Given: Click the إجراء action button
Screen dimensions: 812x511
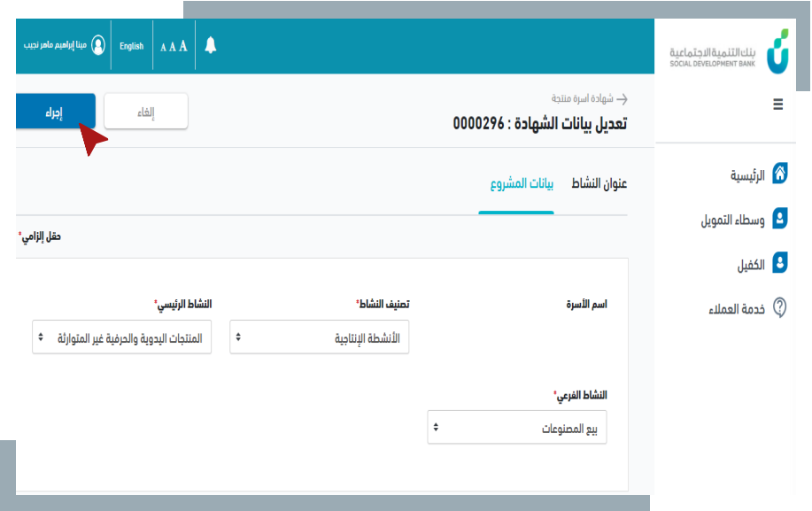Looking at the screenshot, I should pos(56,112).
